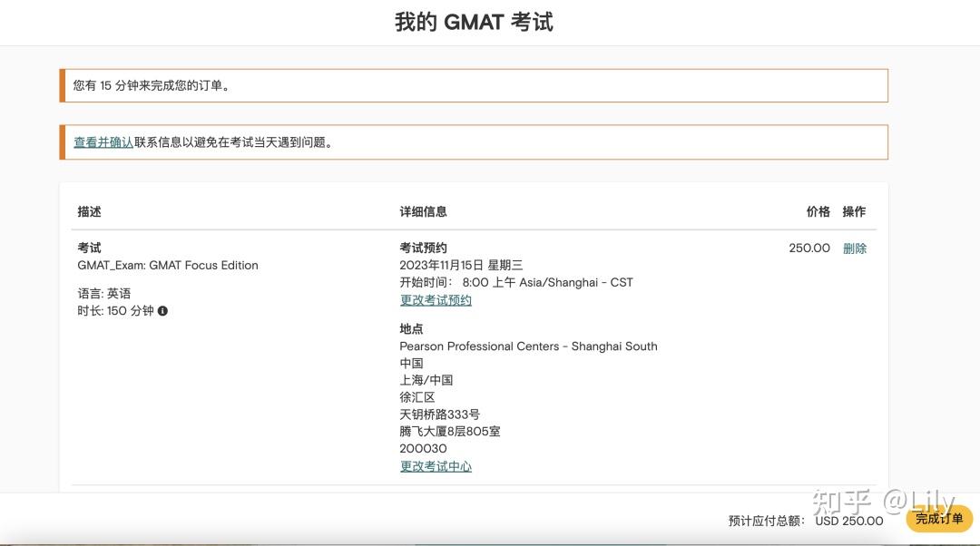Open the 更改考试预约 rescheduling link
The image size is (980, 546).
point(436,299)
